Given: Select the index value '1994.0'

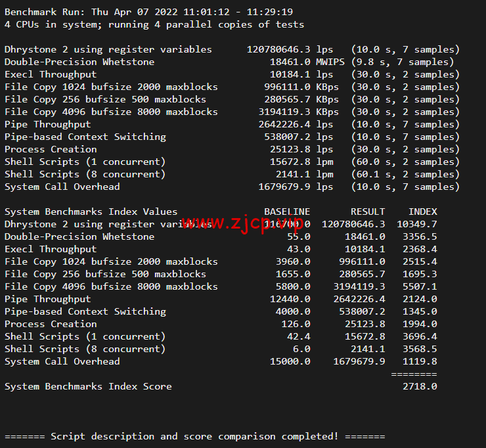Looking at the screenshot, I should 420,325.
